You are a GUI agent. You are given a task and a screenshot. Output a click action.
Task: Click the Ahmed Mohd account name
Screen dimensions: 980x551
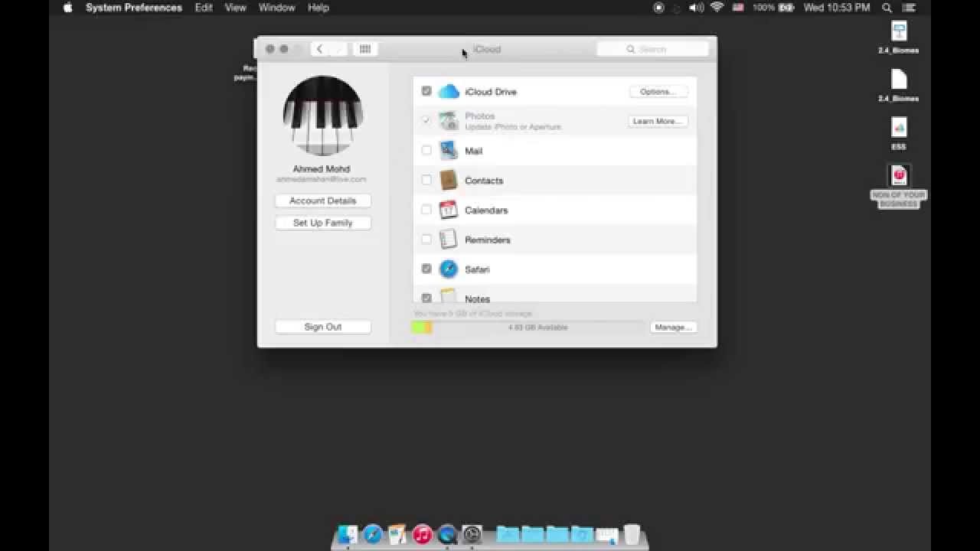coord(322,169)
